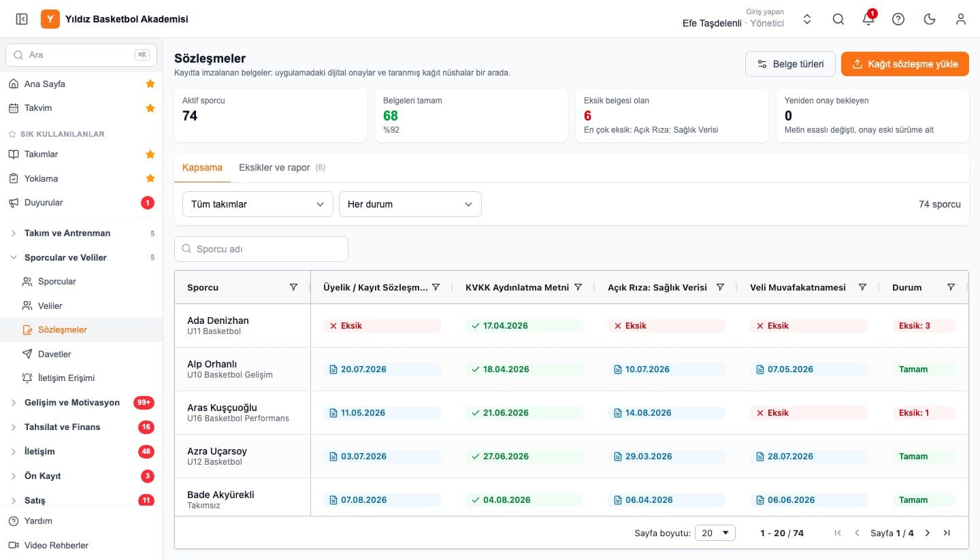Open Alp Orhanlı's 20.07.2026 membership document
This screenshot has width=980, height=560.
click(382, 369)
